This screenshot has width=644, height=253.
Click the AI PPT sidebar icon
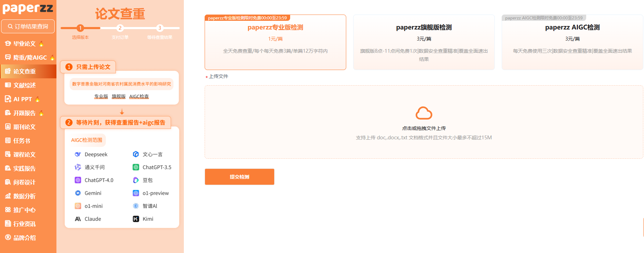[x=8, y=99]
